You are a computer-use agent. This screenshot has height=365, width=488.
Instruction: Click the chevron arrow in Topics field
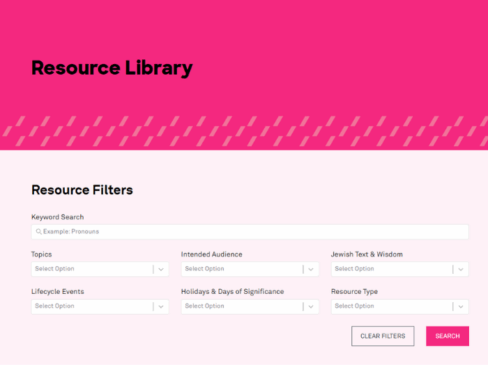tap(161, 269)
